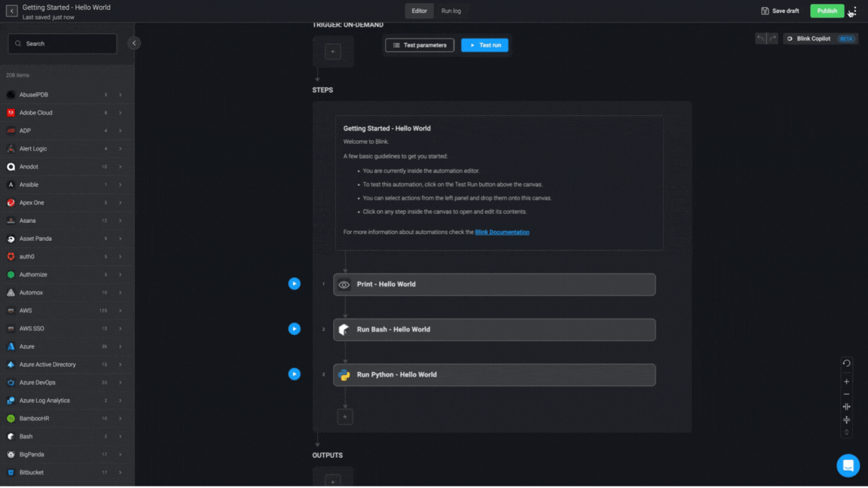Image resolution: width=868 pixels, height=488 pixels.
Task: Expand the Asana chevron
Action: coord(120,221)
